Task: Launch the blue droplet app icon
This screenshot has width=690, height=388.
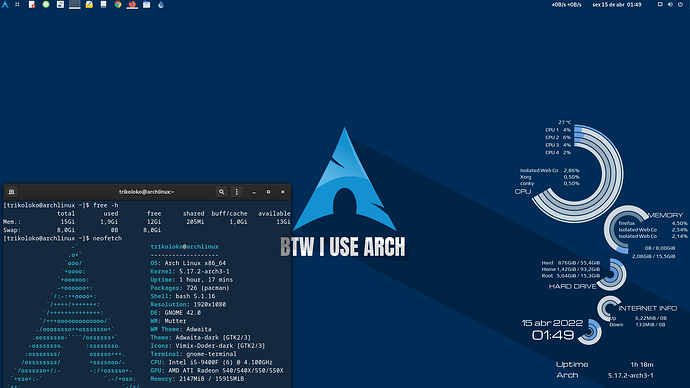Action: coord(161,4)
